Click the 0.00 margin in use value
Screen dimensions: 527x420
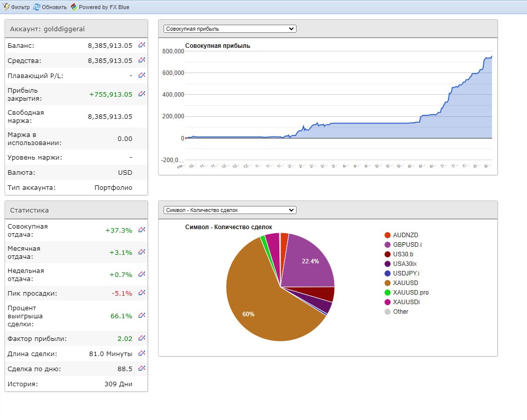[125, 139]
